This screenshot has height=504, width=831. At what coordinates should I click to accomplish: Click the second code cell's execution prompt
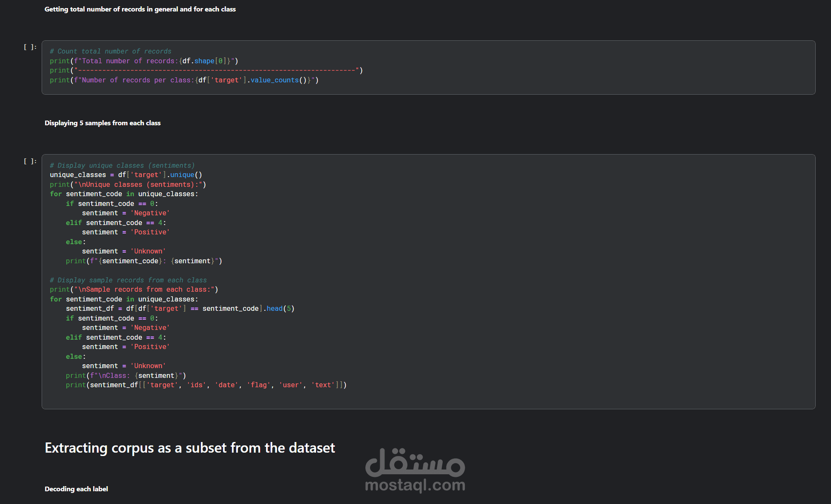point(30,161)
